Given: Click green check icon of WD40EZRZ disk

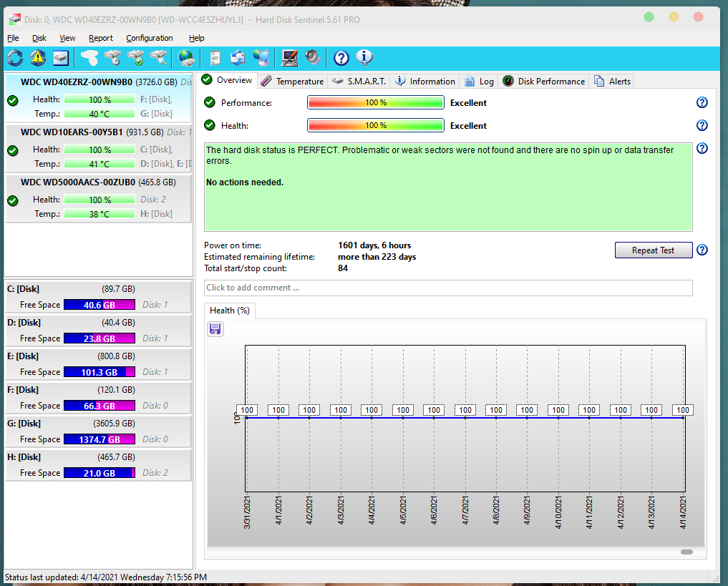Looking at the screenshot, I should 13,100.
